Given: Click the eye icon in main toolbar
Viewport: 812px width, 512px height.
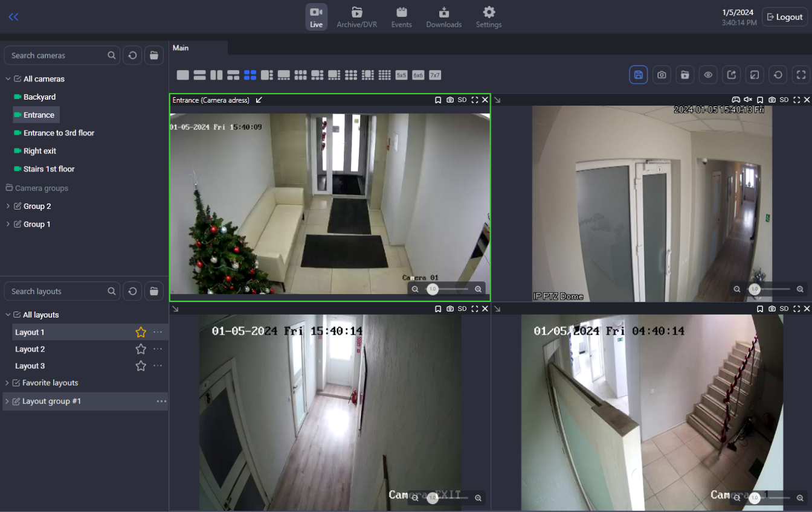Looking at the screenshot, I should [x=709, y=75].
